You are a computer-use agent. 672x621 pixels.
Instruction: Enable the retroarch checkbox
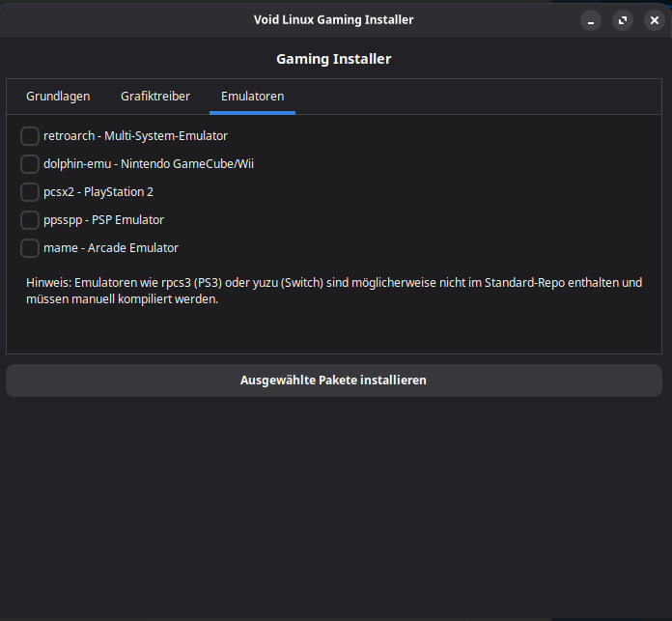(x=30, y=136)
